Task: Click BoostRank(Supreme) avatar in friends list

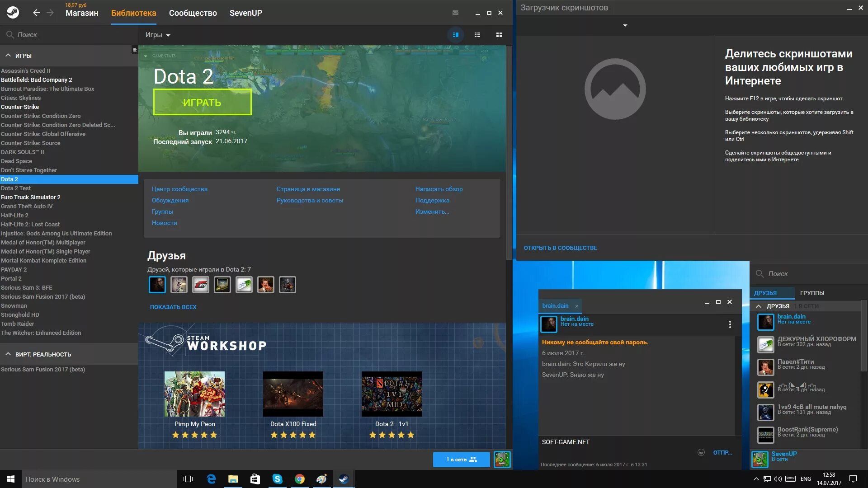Action: (766, 435)
